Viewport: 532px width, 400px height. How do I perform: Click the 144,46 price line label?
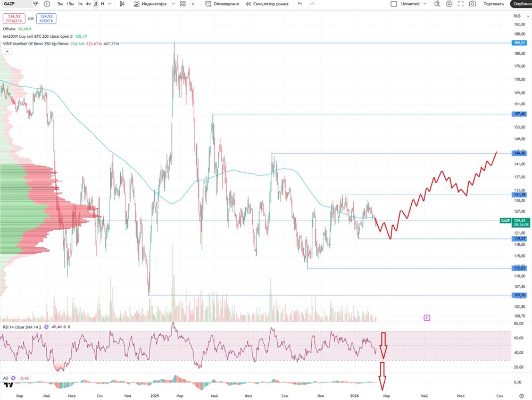[519, 153]
